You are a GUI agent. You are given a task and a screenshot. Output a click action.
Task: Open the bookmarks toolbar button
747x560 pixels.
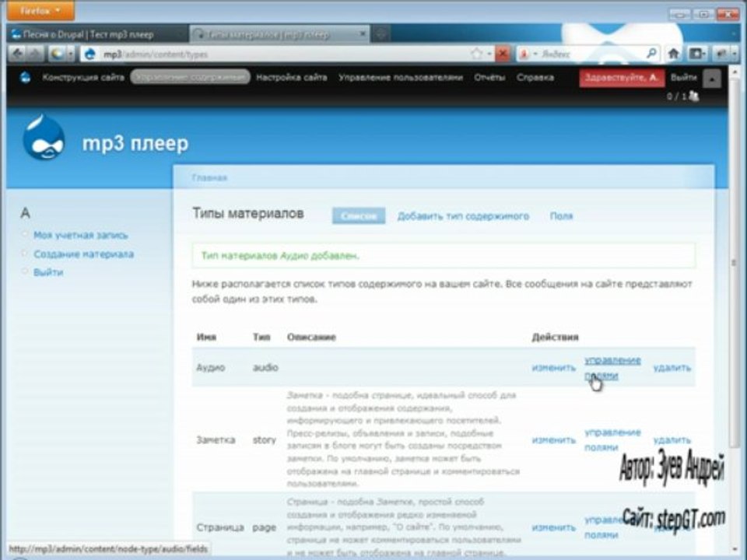click(x=697, y=54)
